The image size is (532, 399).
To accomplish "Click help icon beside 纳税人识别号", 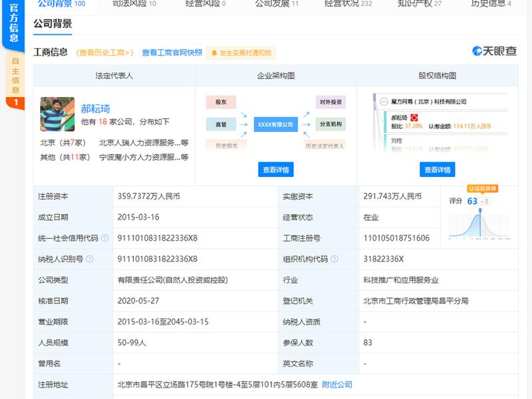I will point(90,259).
